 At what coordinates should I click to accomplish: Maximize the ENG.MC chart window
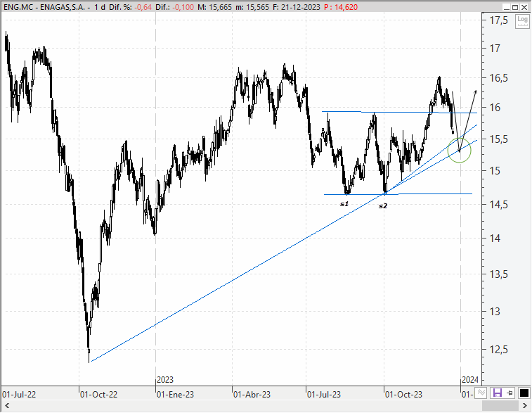515,7
